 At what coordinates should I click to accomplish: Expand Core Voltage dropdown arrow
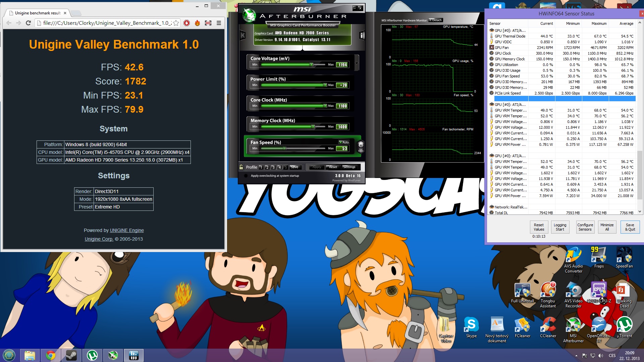357,63
